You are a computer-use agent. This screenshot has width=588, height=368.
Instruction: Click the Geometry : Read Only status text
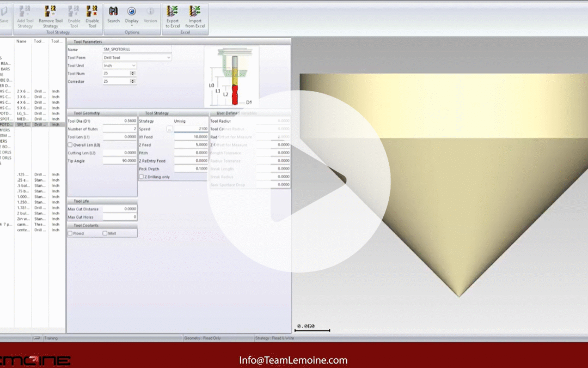pyautogui.click(x=203, y=338)
